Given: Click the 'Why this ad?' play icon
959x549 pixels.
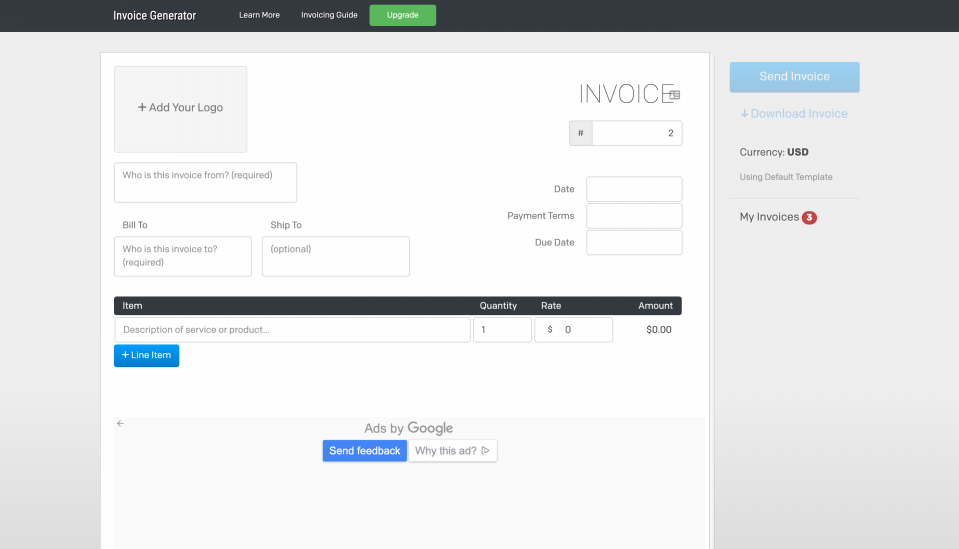Looking at the screenshot, I should click(486, 451).
